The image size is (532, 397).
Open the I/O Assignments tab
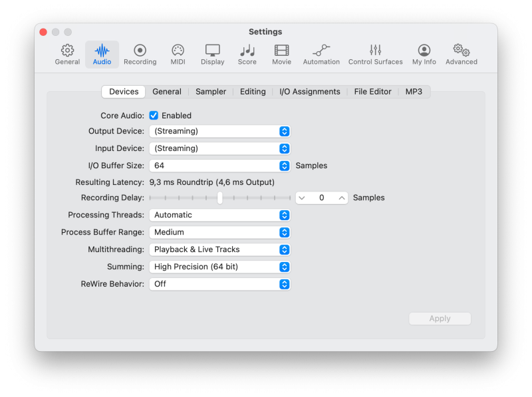310,92
